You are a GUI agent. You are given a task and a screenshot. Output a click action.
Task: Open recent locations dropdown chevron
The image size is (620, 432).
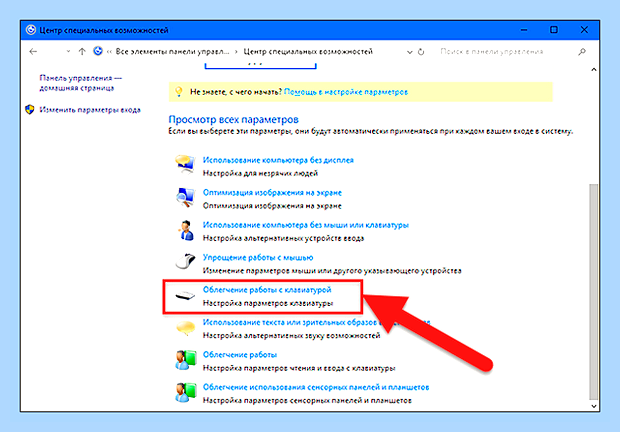tap(68, 51)
